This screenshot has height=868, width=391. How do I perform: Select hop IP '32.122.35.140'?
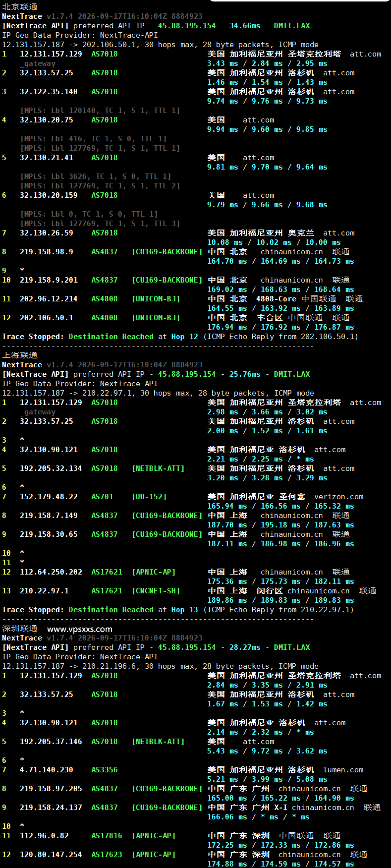49,92
